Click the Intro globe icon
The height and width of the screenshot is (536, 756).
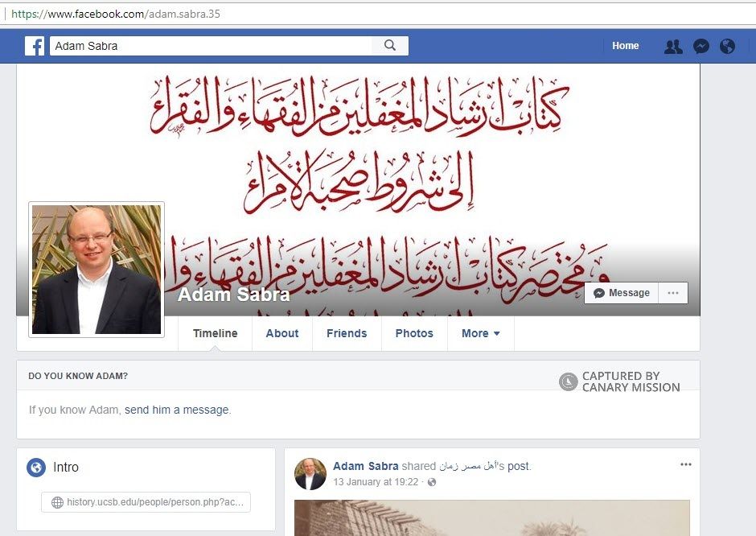(x=36, y=467)
